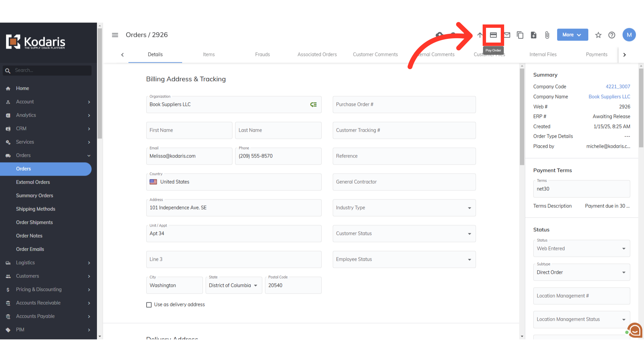Click the paperclip attachment icon

coord(547,35)
